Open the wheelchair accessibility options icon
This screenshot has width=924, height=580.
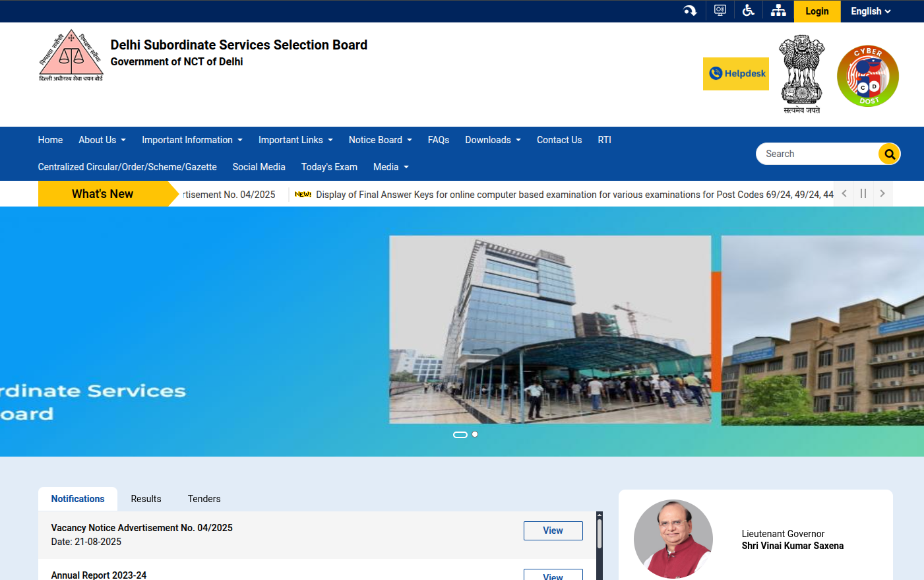749,11
